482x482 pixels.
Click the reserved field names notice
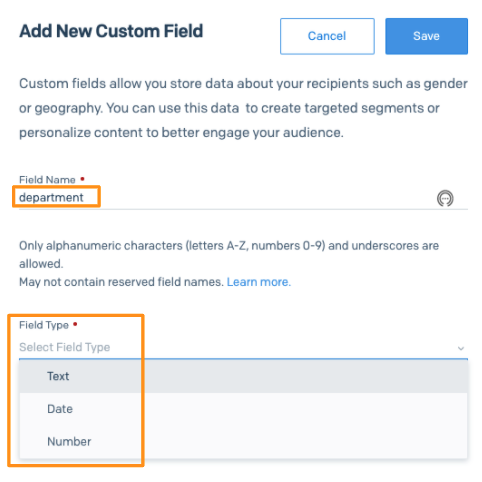tap(121, 282)
